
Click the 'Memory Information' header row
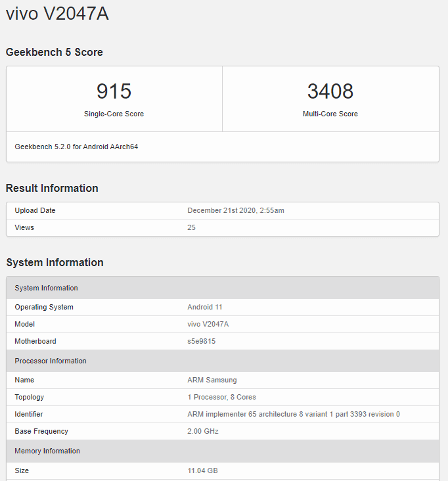(223, 451)
